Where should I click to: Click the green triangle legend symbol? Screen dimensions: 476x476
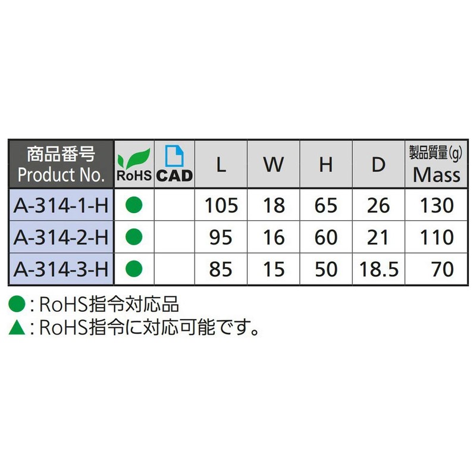click(17, 327)
